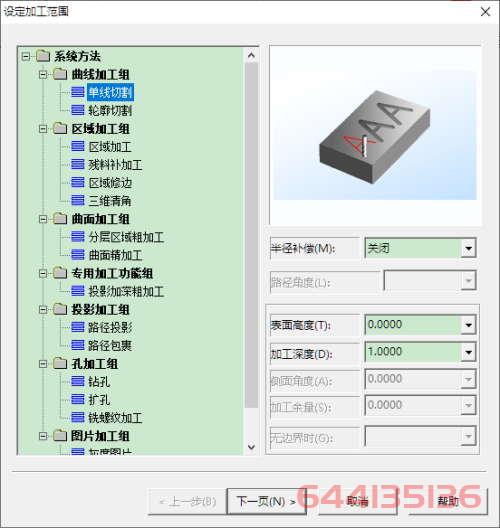Open the 加工深度 dropdown arrow
The image size is (500, 528).
[x=468, y=352]
